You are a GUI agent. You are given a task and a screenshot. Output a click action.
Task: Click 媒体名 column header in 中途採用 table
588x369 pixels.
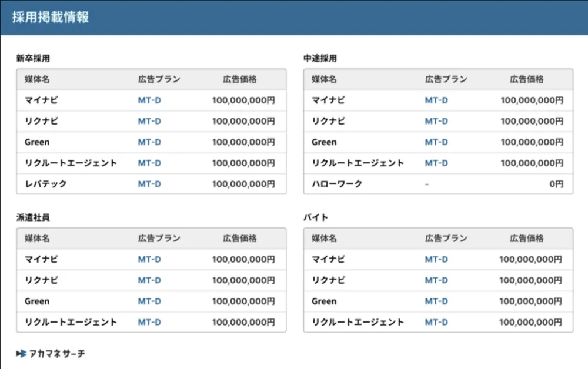click(x=324, y=79)
